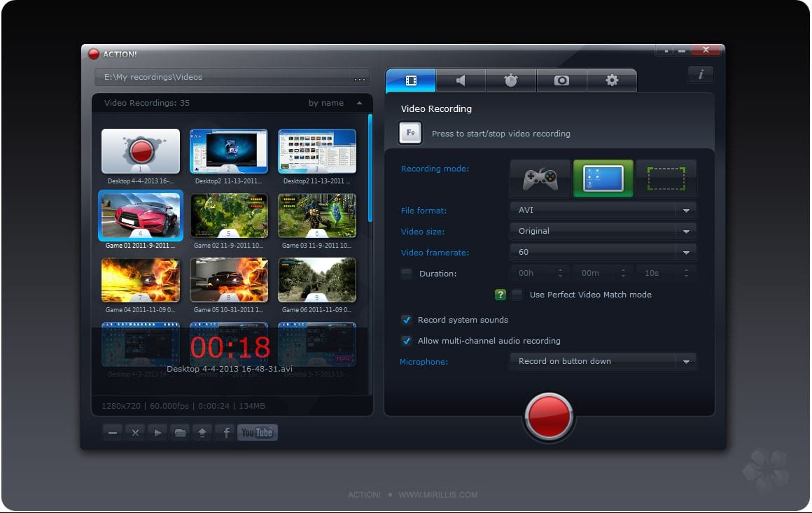Enable the Duration checkbox
Screen dimensions: 812x513
tap(406, 274)
